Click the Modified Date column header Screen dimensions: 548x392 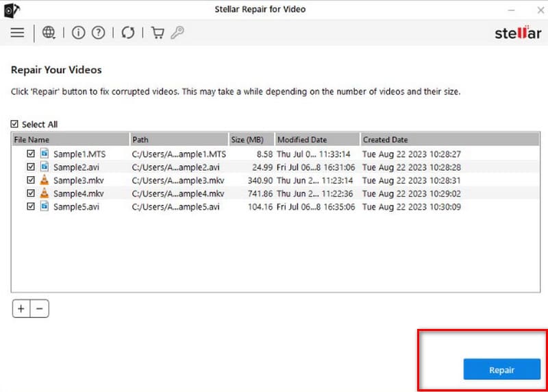[x=316, y=139]
